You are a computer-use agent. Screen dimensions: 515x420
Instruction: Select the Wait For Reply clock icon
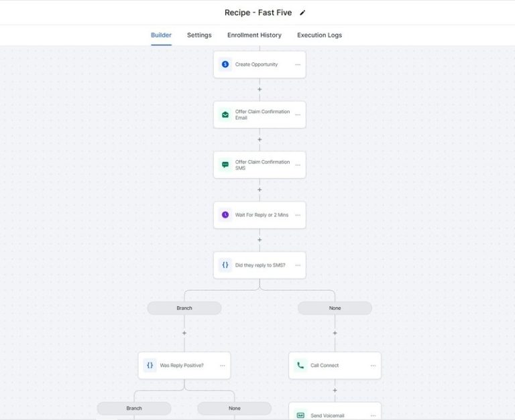pos(225,215)
